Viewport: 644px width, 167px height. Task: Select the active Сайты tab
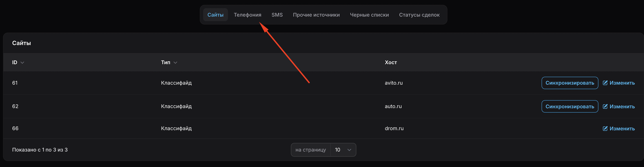click(215, 15)
